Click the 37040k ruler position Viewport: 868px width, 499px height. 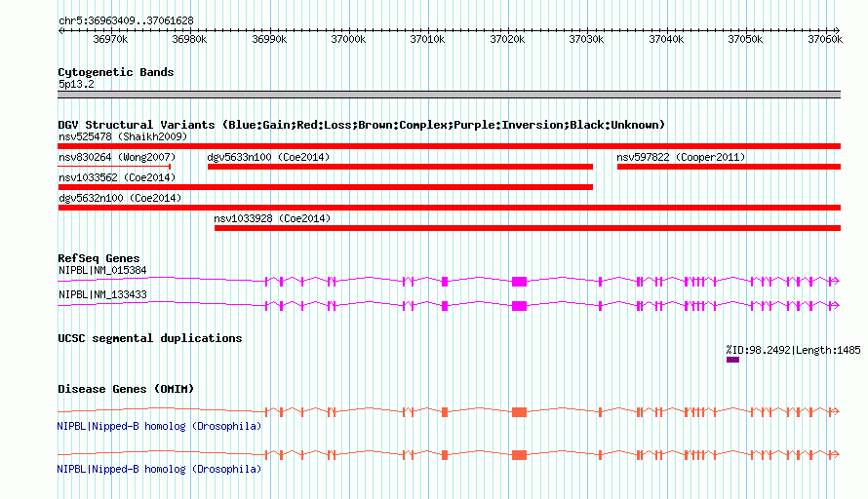(666, 39)
